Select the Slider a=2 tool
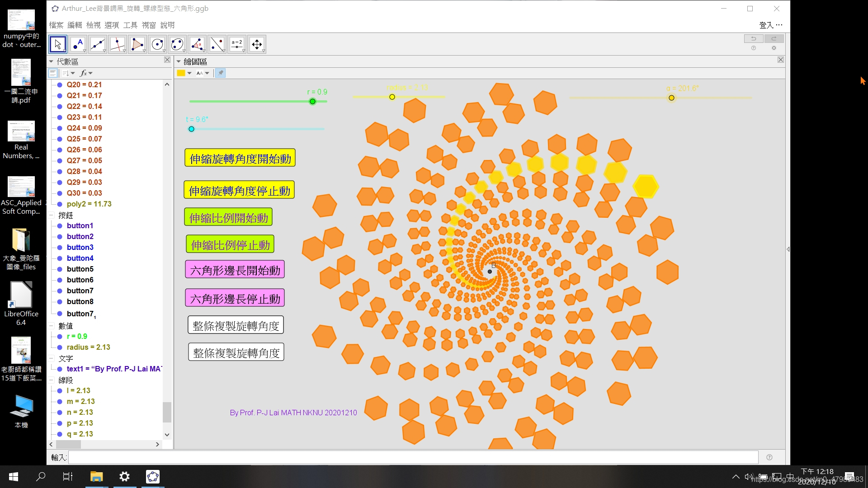The image size is (868, 488). pos(237,44)
